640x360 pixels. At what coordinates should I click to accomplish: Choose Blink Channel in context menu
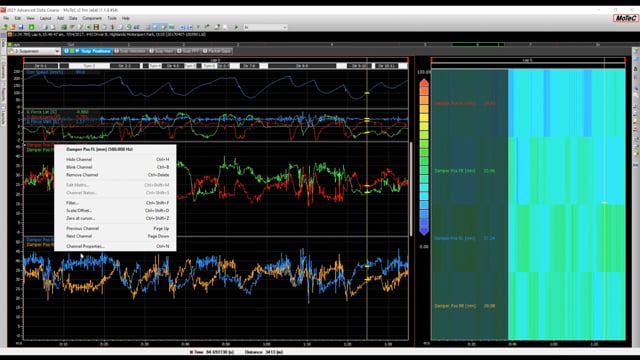pyautogui.click(x=116, y=167)
